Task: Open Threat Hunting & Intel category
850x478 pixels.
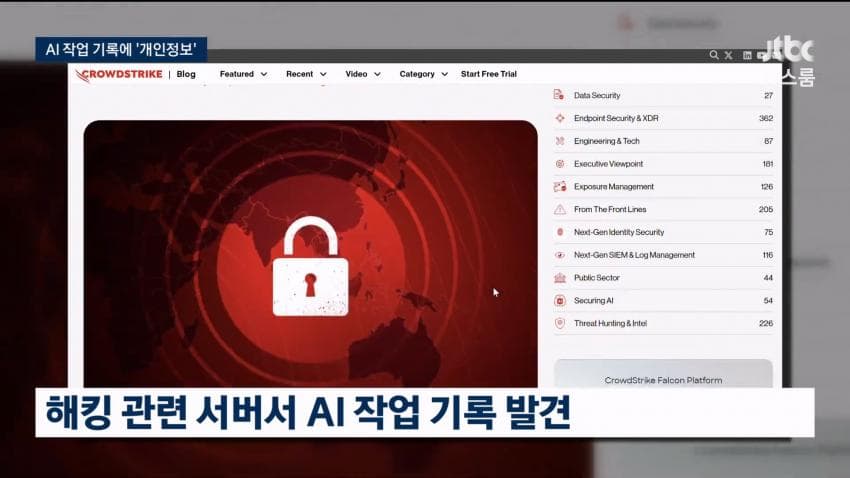Action: 610,323
